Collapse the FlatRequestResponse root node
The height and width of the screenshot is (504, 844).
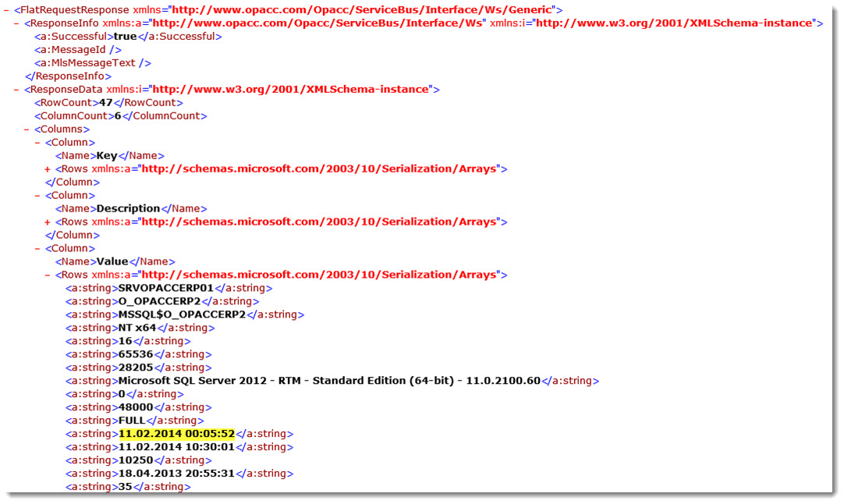pos(6,9)
